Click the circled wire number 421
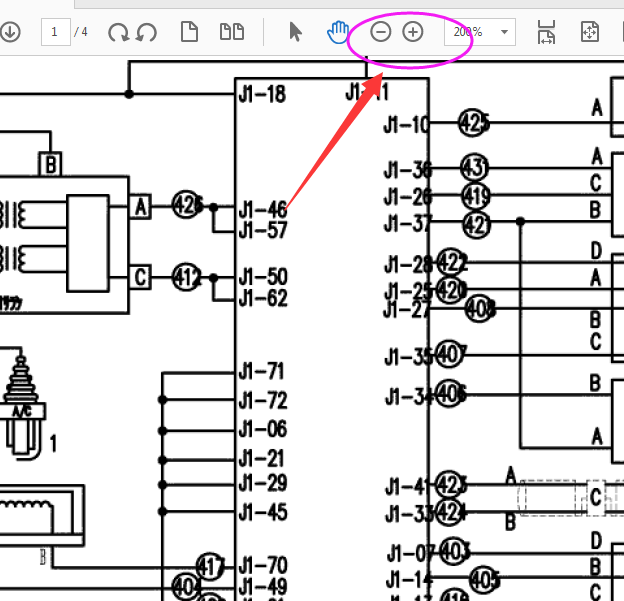Image resolution: width=624 pixels, height=601 pixels. [x=477, y=224]
